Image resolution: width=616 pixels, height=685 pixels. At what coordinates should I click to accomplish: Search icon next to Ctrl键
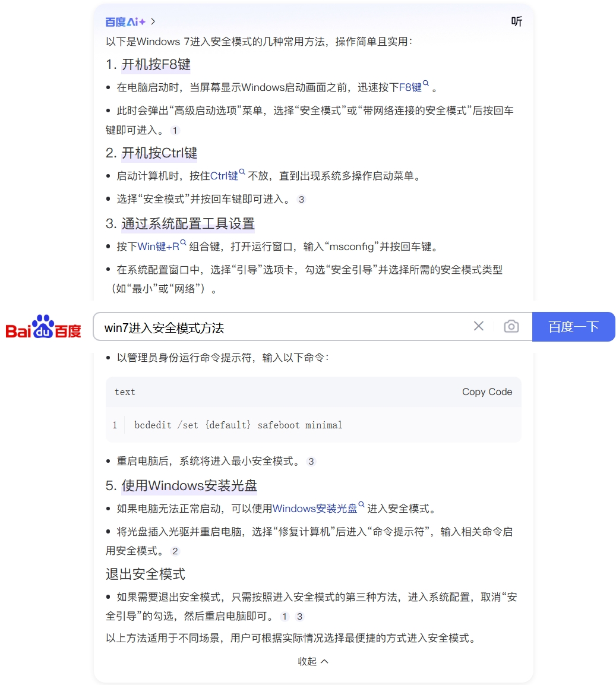click(x=242, y=172)
